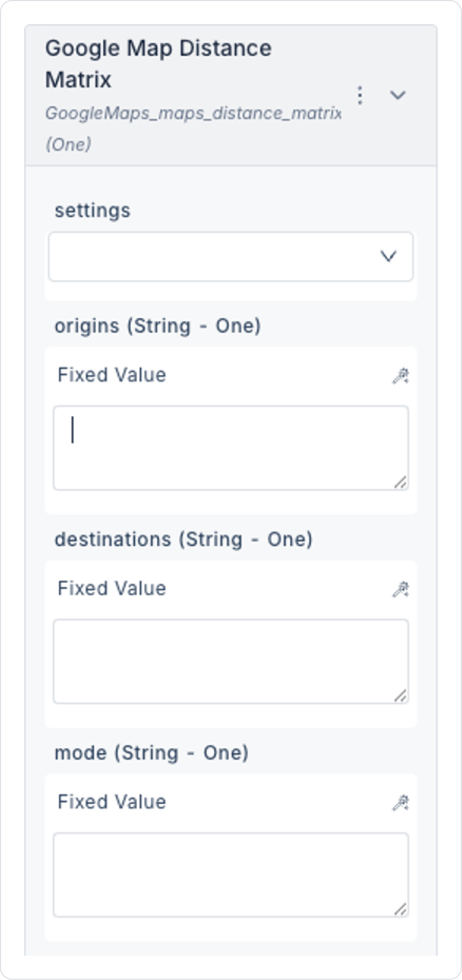The height and width of the screenshot is (980, 462).
Task: Click the Fixed Value label under origins
Action: (112, 375)
